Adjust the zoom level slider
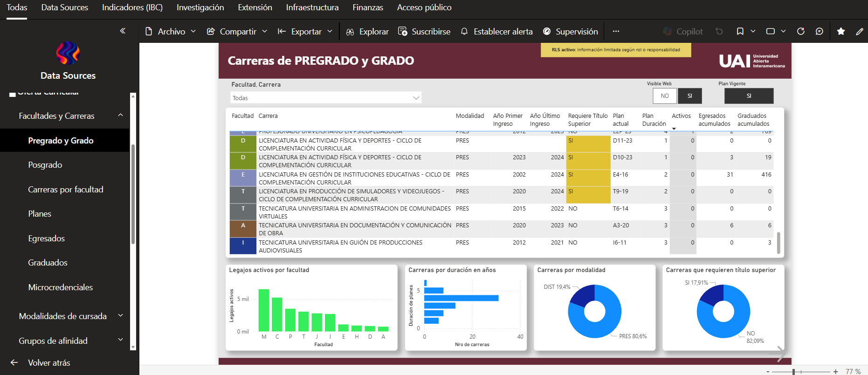This screenshot has width=868, height=375. coord(793,371)
